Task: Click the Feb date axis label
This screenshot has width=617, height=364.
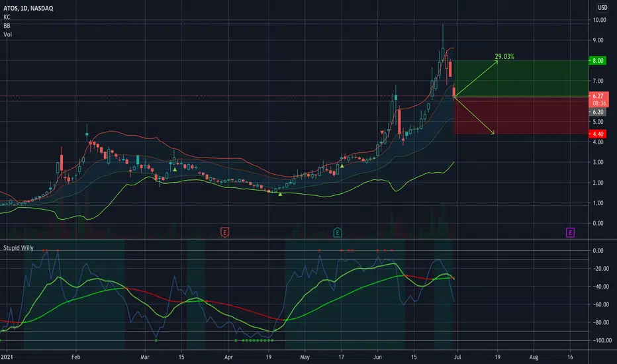Action: pos(75,357)
